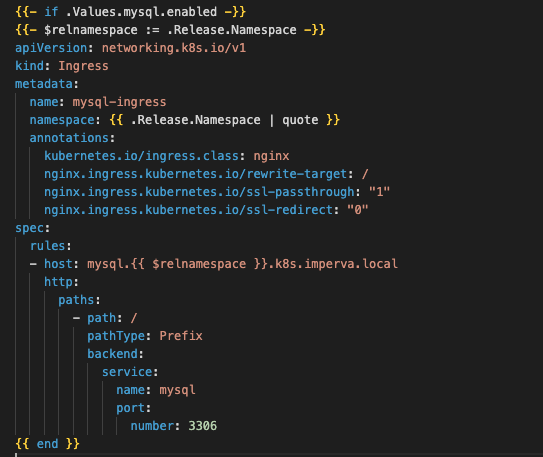Click the port value "3306"
The width and height of the screenshot is (543, 457).
(x=203, y=426)
